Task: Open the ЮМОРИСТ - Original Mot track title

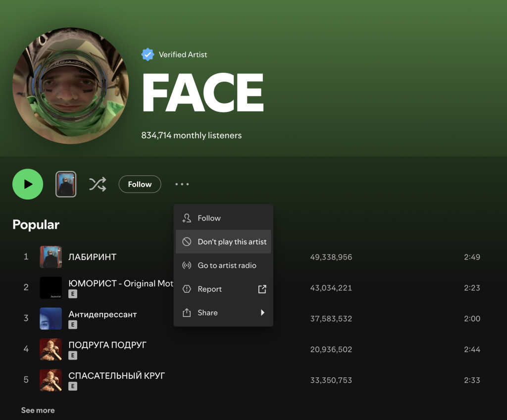Action: pos(121,283)
